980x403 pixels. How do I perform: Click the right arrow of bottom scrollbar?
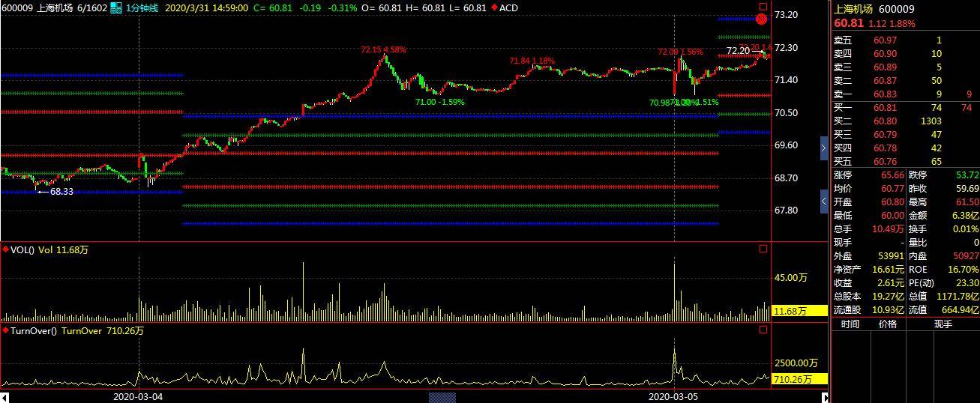(x=826, y=397)
